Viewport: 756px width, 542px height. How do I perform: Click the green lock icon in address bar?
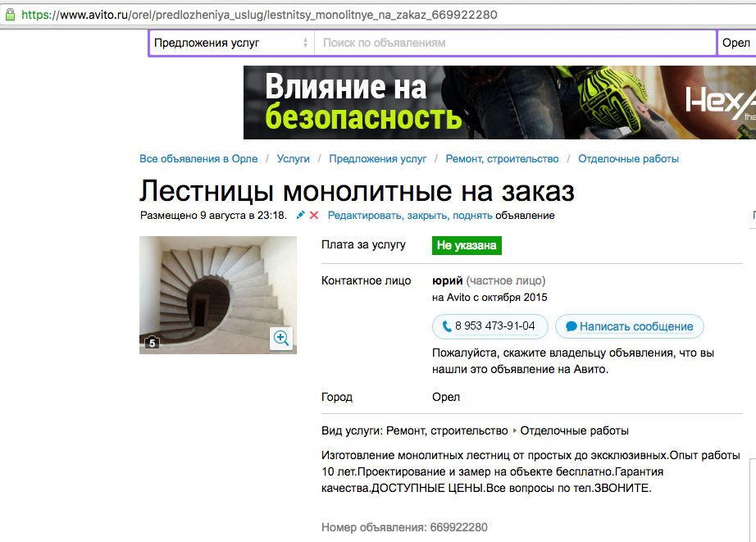click(10, 15)
